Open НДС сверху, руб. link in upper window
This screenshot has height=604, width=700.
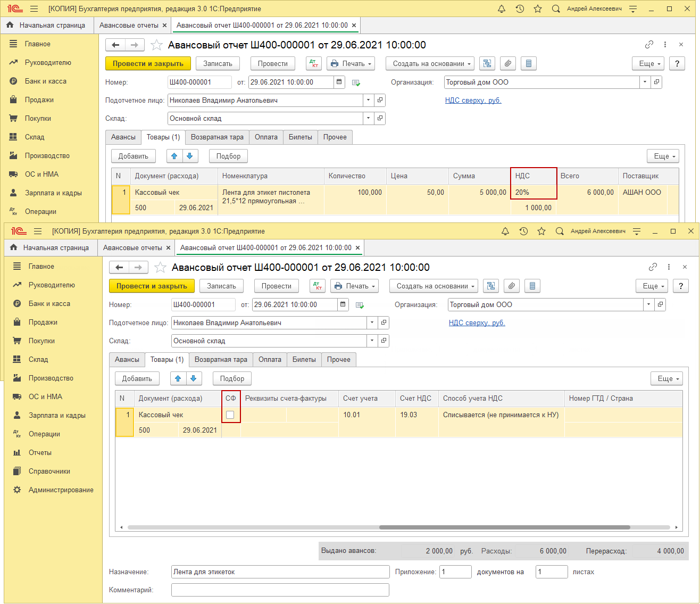coord(473,100)
